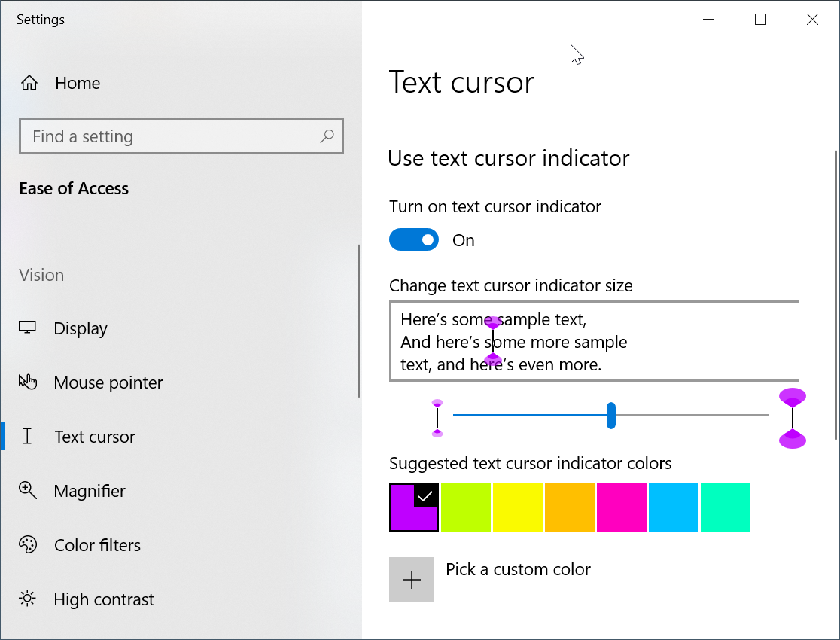This screenshot has height=640, width=840.
Task: Select the purple indicator color swatch
Action: [x=413, y=507]
